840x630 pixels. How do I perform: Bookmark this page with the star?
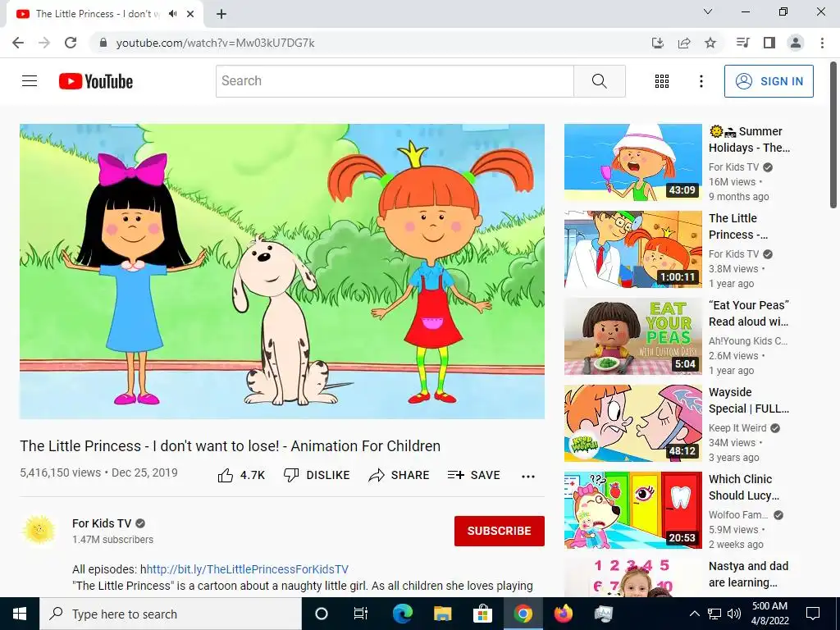(710, 43)
